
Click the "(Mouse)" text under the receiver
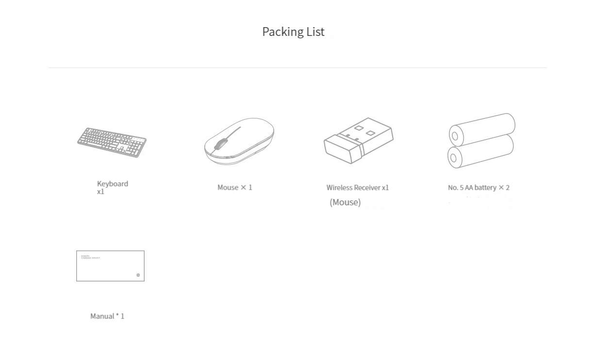pos(345,202)
